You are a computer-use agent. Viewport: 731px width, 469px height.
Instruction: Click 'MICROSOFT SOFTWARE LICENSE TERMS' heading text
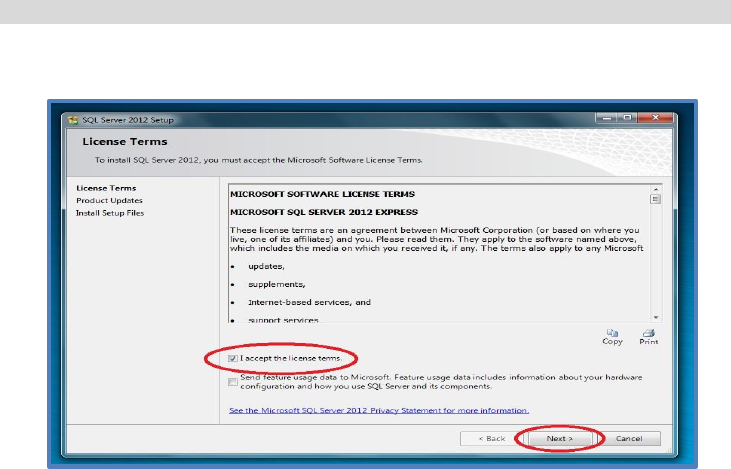tap(322, 194)
